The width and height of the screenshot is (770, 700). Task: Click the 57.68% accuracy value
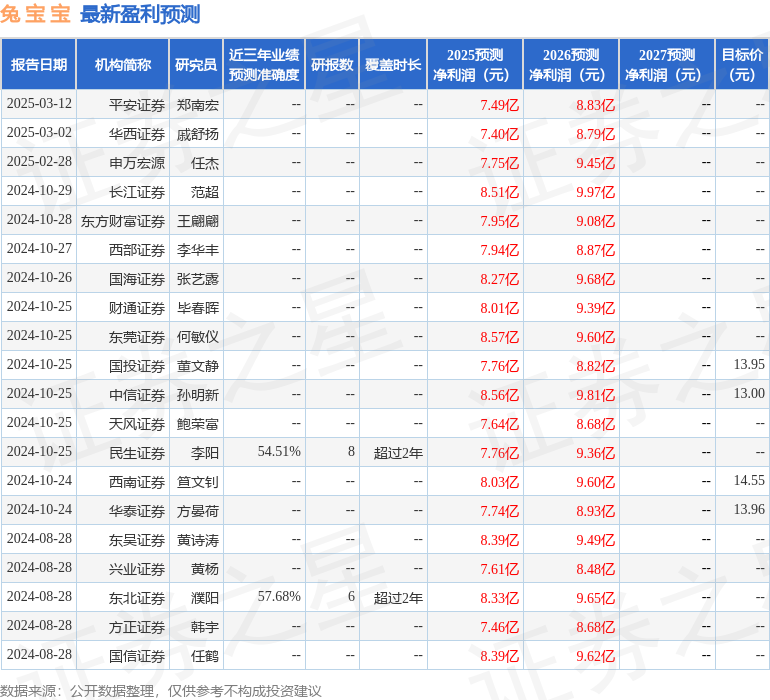pos(279,596)
